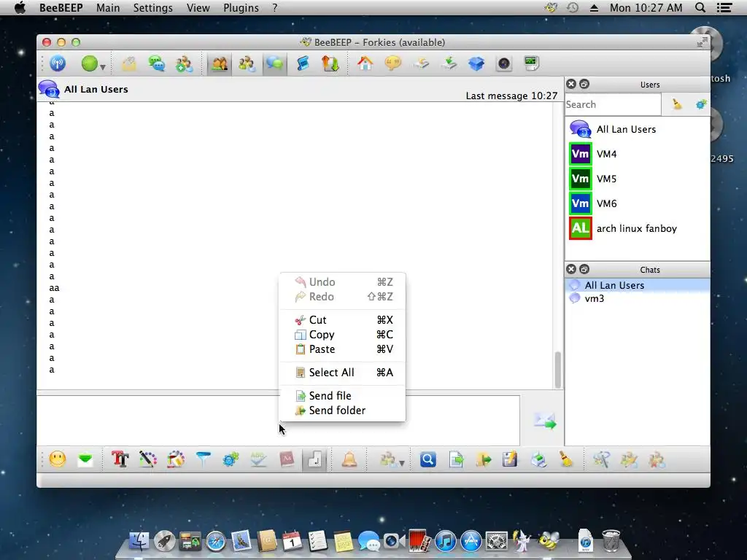Click the print chat printer icon
This screenshot has width=747, height=560.
[x=538, y=459]
